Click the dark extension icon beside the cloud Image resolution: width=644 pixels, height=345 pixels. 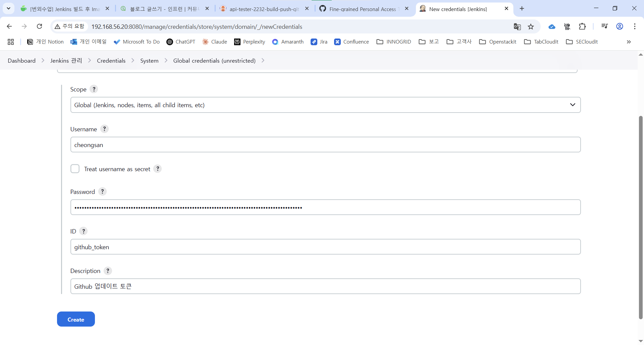(567, 26)
